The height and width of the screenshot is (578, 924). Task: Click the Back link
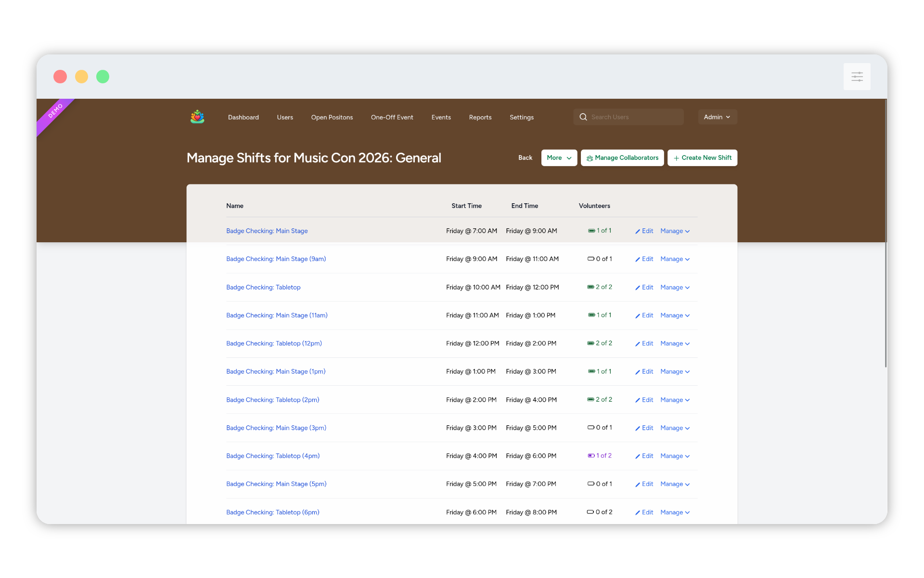point(525,158)
